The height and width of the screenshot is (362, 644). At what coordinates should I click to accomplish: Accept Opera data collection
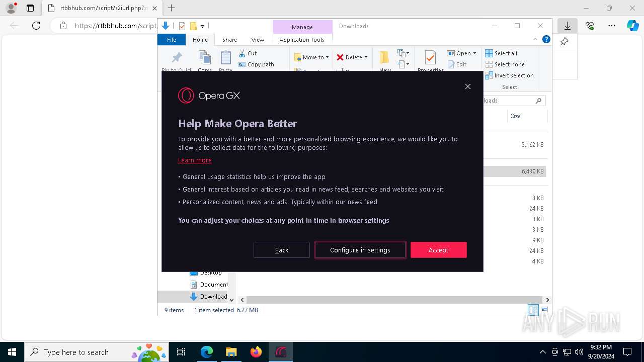pos(439,250)
